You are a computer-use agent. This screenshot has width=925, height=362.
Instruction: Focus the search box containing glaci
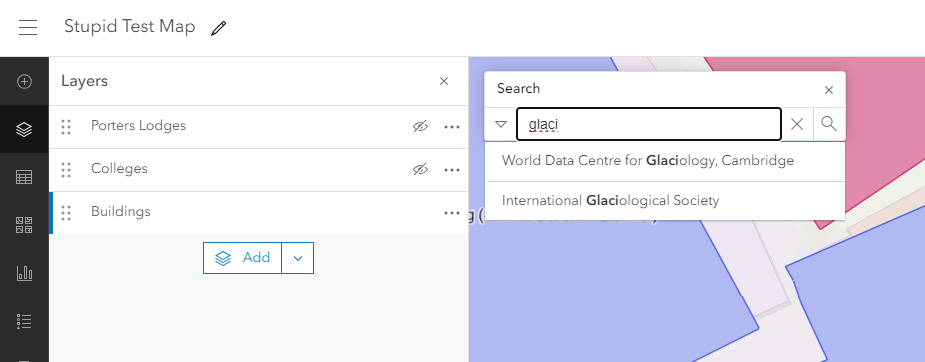click(649, 124)
